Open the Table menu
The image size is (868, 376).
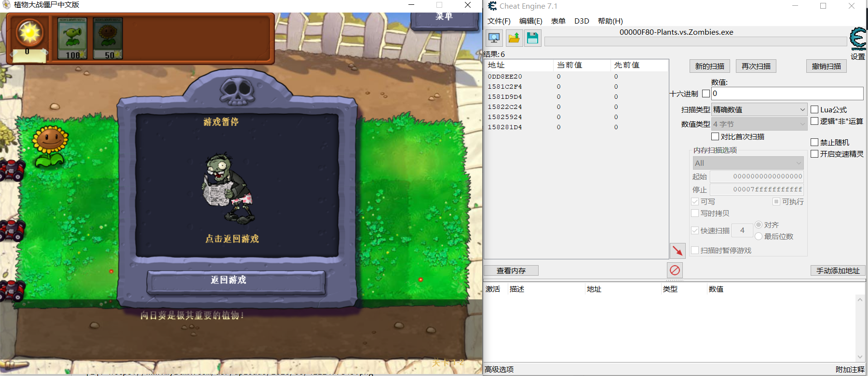point(558,21)
